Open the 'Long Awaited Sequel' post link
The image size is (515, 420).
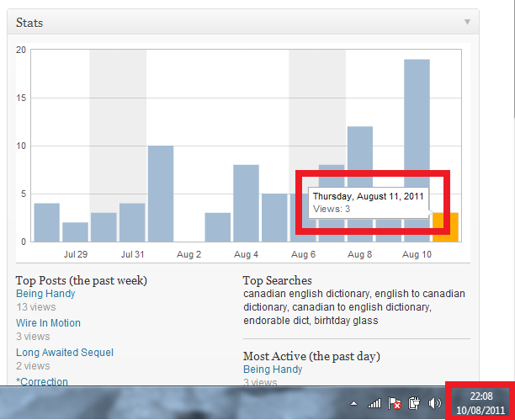65,353
